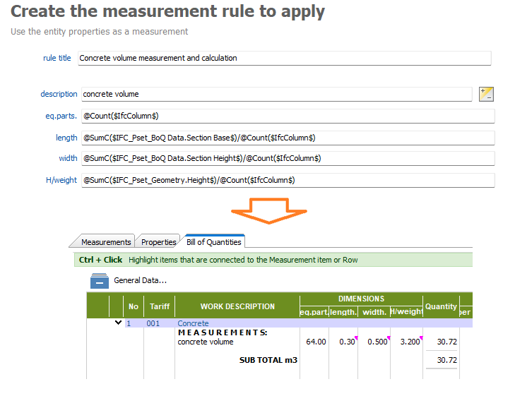Viewport: 515px width, 420px height.
Task: Select the eq.part cell value 64.00
Action: tap(316, 342)
